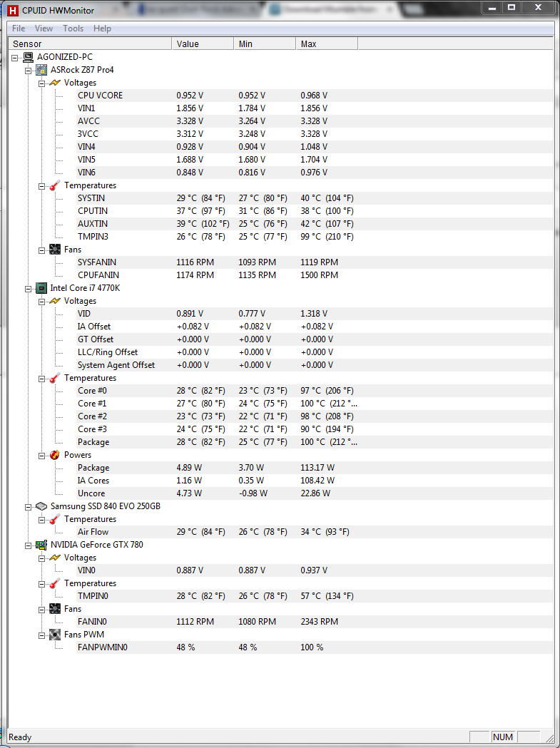Image resolution: width=560 pixels, height=748 pixels.
Task: Click the NVIDIA GeForce GTX 780 card icon
Action: pos(41,544)
